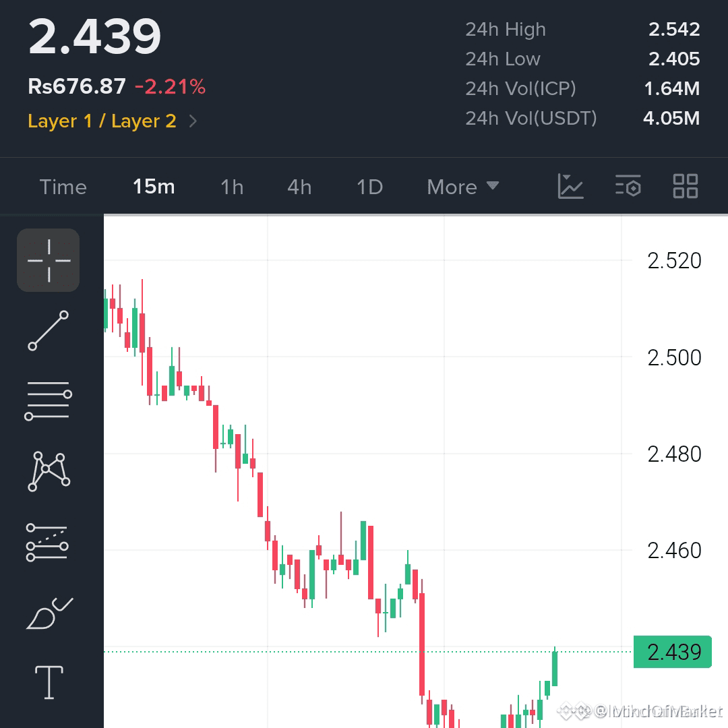This screenshot has height=728, width=728.
Task: Click the green 2.439 current price label
Action: tap(672, 652)
